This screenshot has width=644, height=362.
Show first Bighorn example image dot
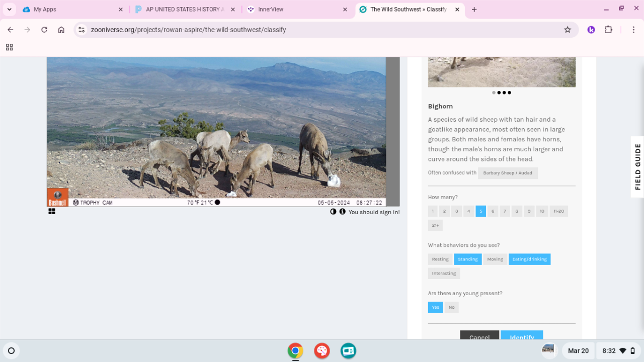point(494,93)
